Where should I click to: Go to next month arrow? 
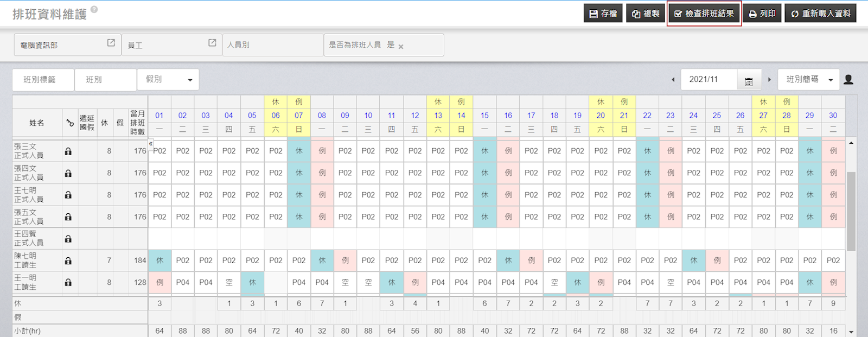coord(769,80)
